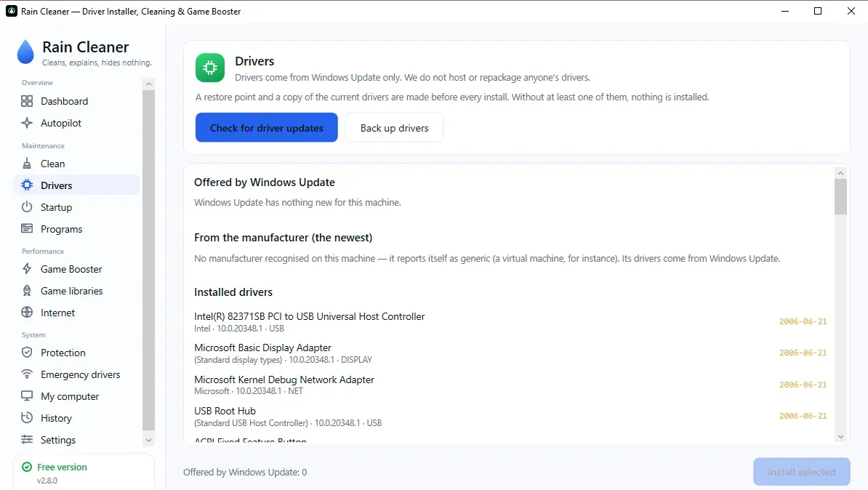Open My computer page
868x490 pixels.
tap(76, 396)
